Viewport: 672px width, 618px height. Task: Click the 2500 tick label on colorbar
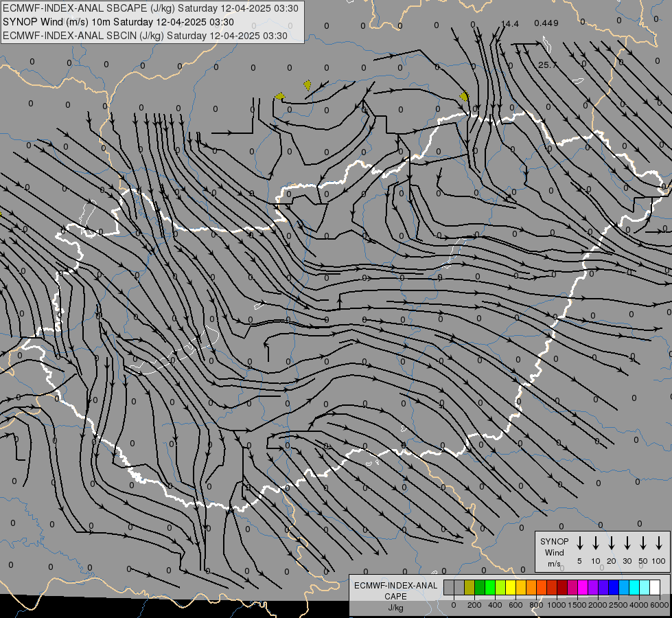[618, 605]
